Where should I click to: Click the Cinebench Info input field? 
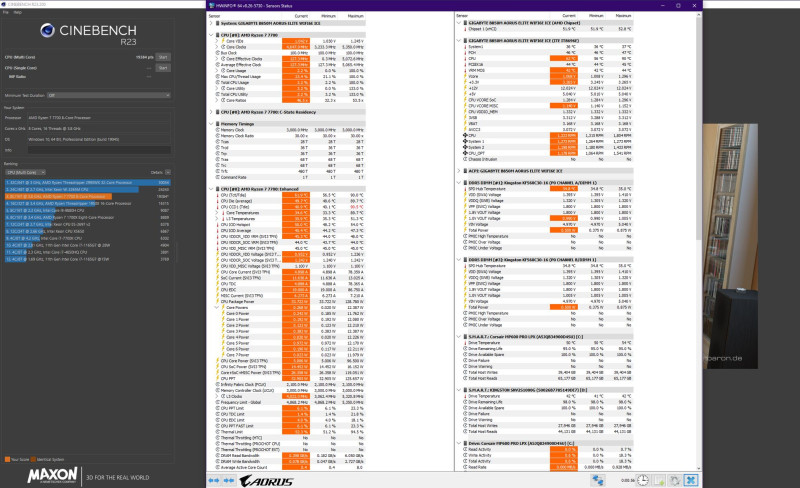point(99,150)
